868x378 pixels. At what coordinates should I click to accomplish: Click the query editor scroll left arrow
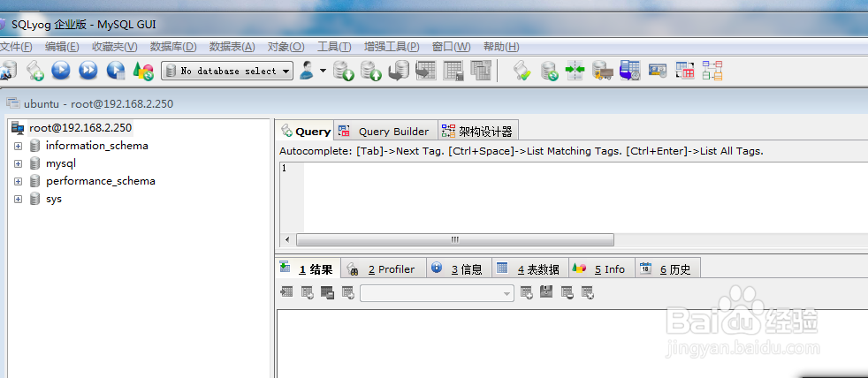click(287, 239)
